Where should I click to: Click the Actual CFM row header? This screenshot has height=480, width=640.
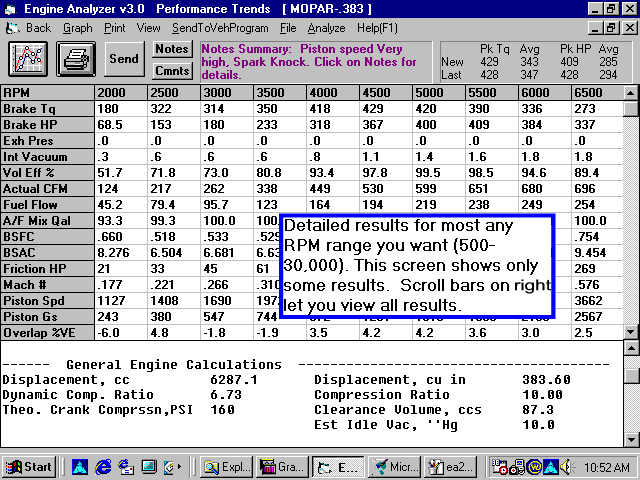point(47,189)
